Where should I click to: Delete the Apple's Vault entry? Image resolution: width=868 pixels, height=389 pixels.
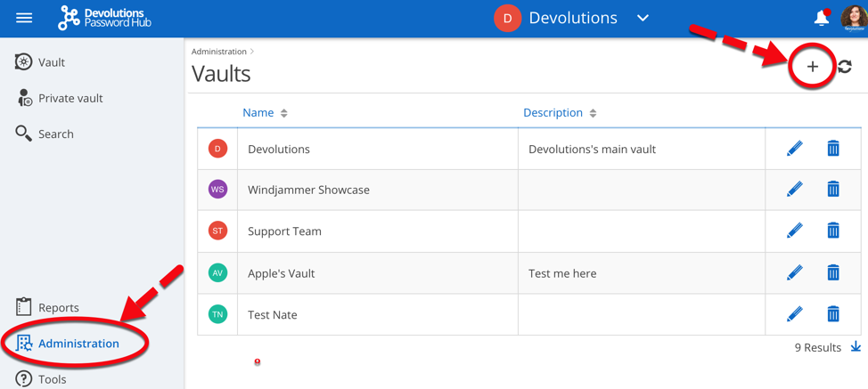832,272
